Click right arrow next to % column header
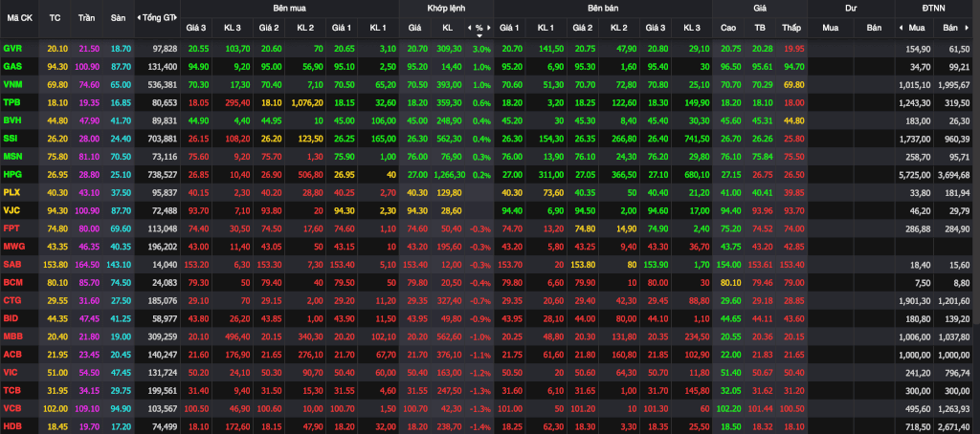 [489, 28]
